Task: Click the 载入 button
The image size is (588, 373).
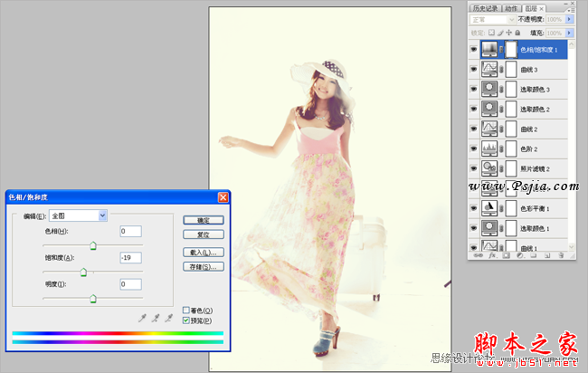Action: 203,253
